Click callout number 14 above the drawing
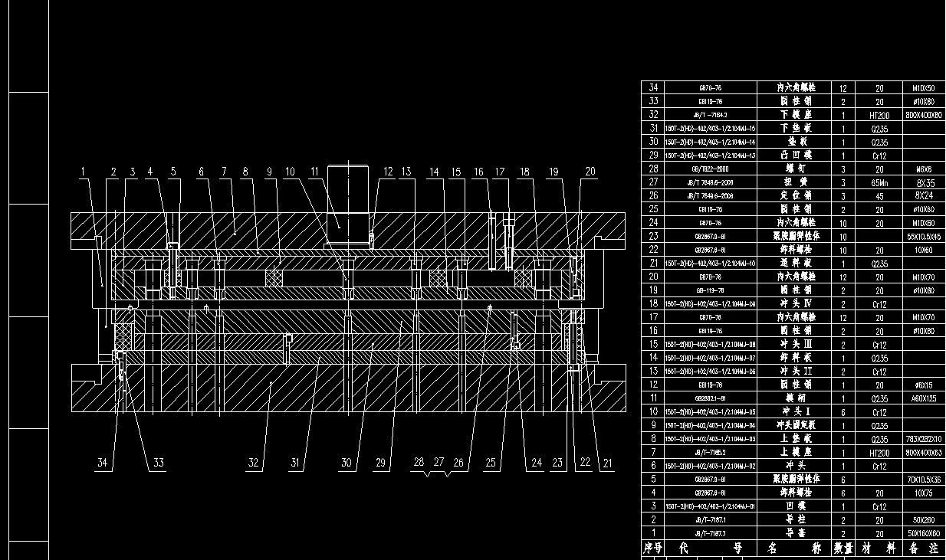Image resolution: width=946 pixels, height=560 pixels. pos(434,172)
